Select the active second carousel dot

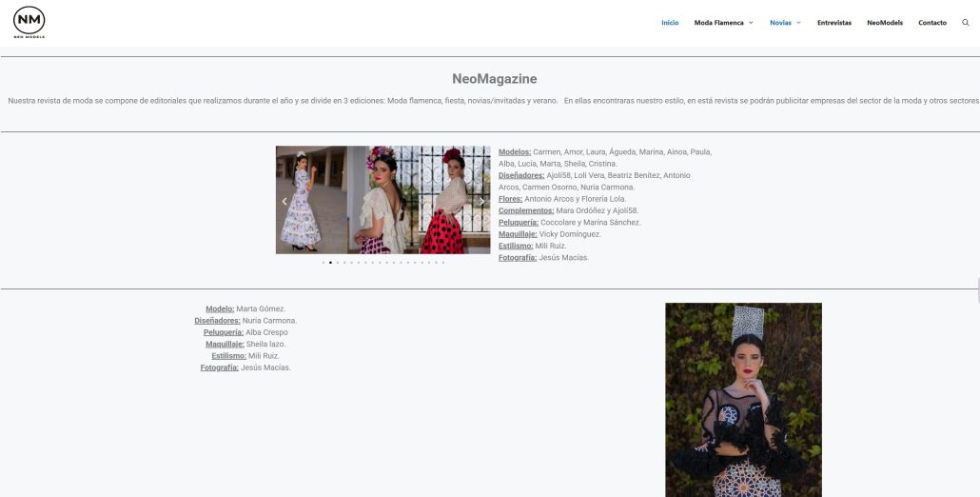pos(330,262)
